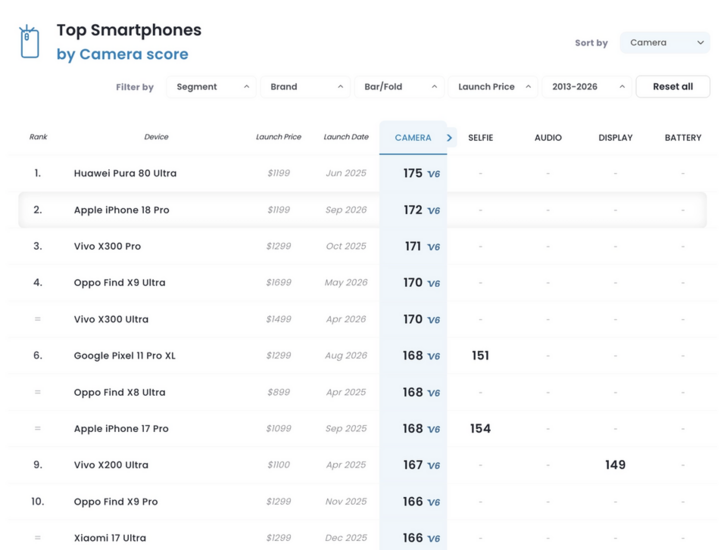Viewport: 727px width, 550px height.
Task: Click the blue arrow next to CAMERA
Action: [x=449, y=138]
